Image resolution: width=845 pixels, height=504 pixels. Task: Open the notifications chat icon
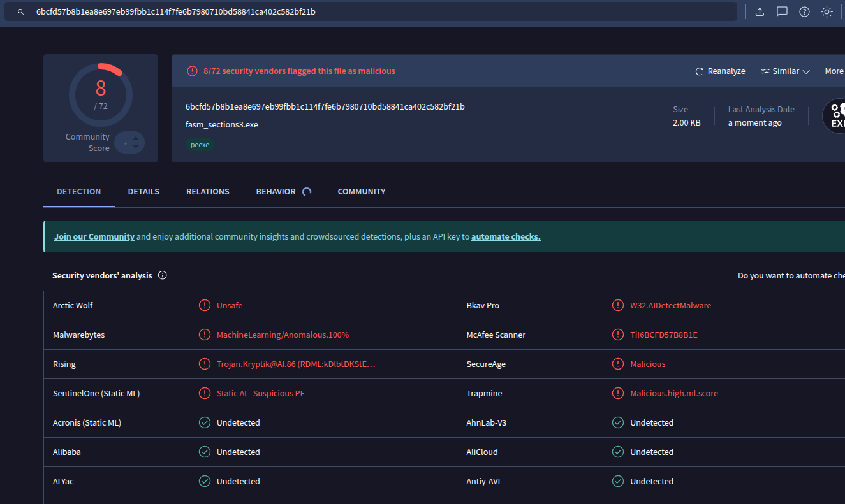(782, 11)
